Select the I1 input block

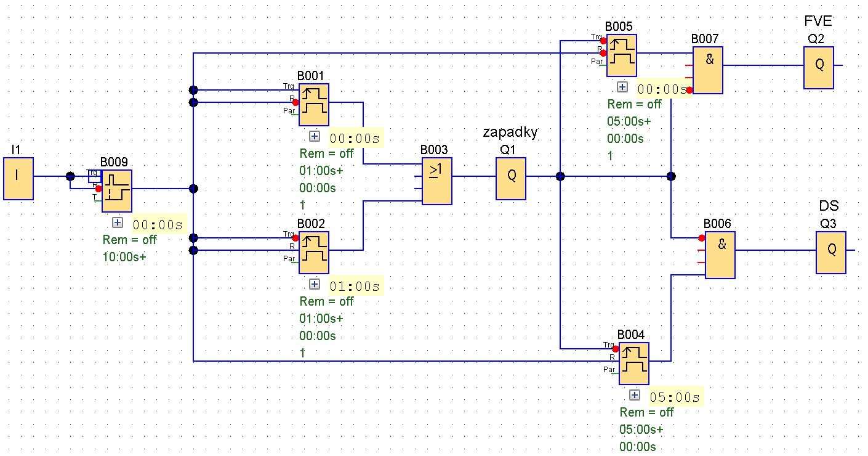pos(18,179)
